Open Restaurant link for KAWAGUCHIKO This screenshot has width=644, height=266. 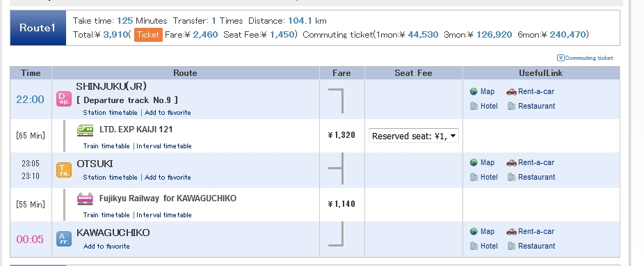click(531, 246)
